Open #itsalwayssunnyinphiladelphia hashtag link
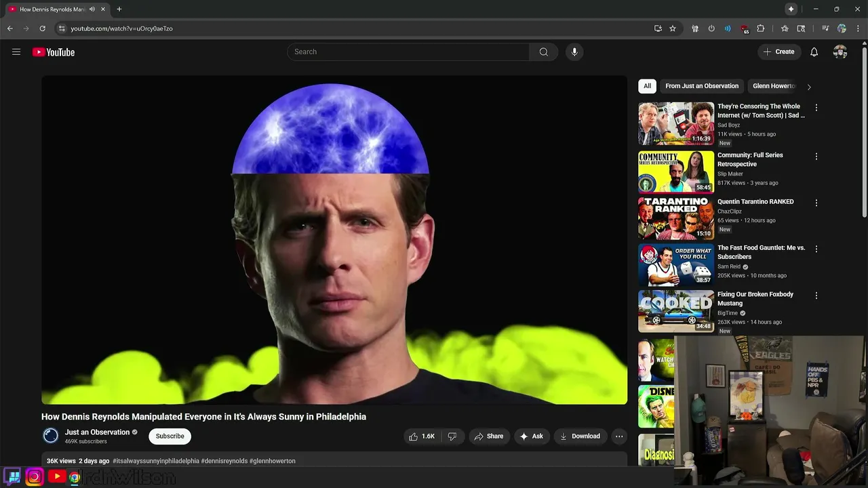This screenshot has height=488, width=868. (156, 461)
